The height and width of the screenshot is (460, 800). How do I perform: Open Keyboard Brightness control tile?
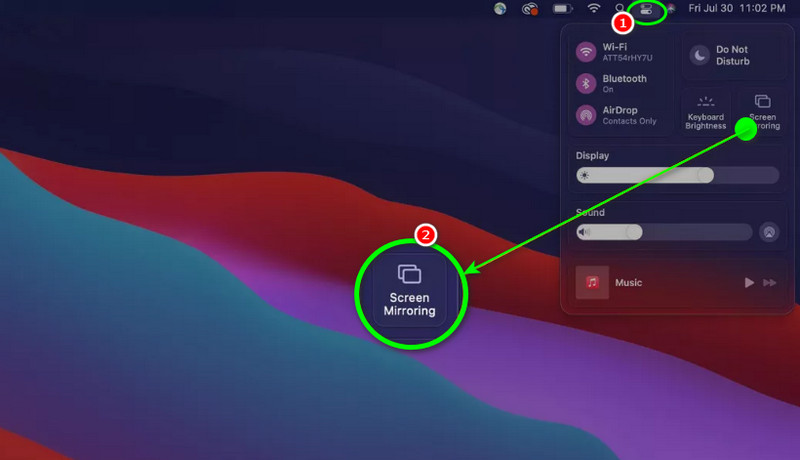pyautogui.click(x=705, y=112)
